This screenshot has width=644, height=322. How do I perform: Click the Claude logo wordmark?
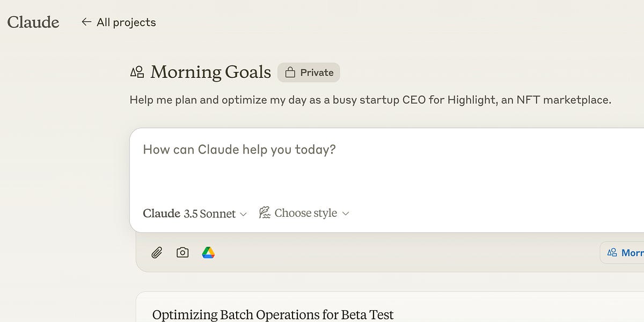(33, 22)
